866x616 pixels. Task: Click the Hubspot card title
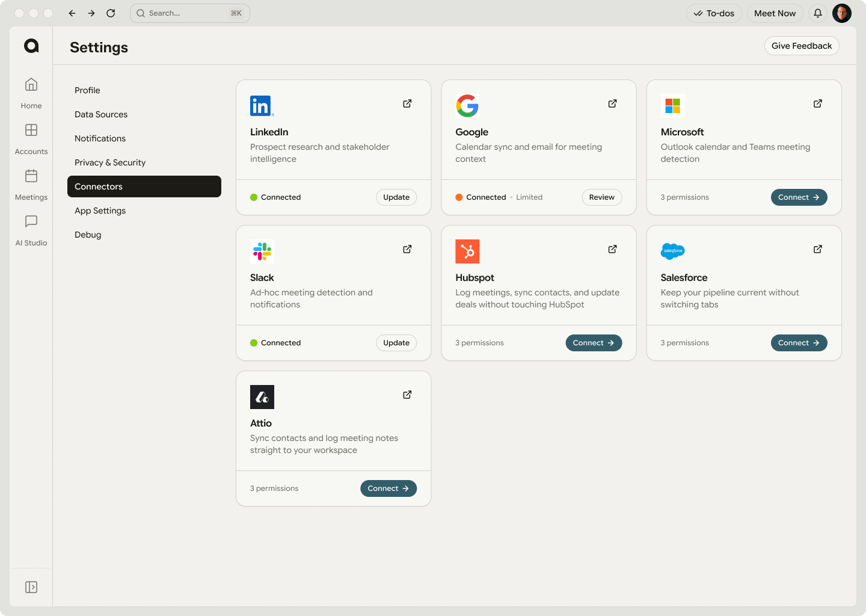[474, 278]
